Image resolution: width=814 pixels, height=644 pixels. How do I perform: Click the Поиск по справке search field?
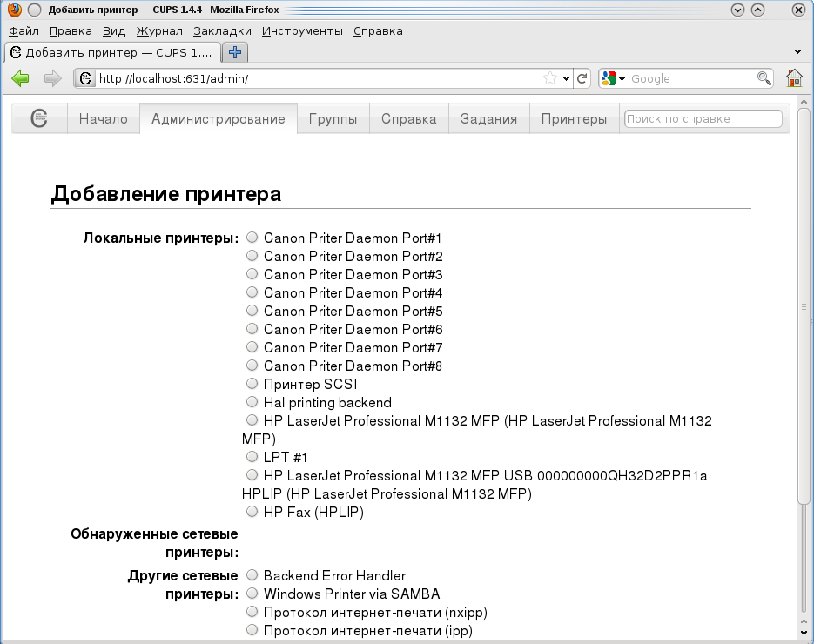coord(703,118)
